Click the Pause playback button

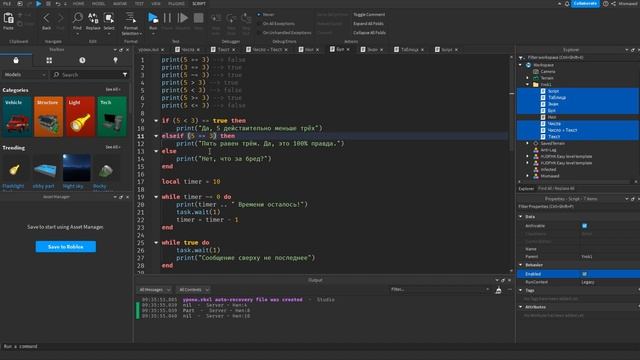point(167,18)
